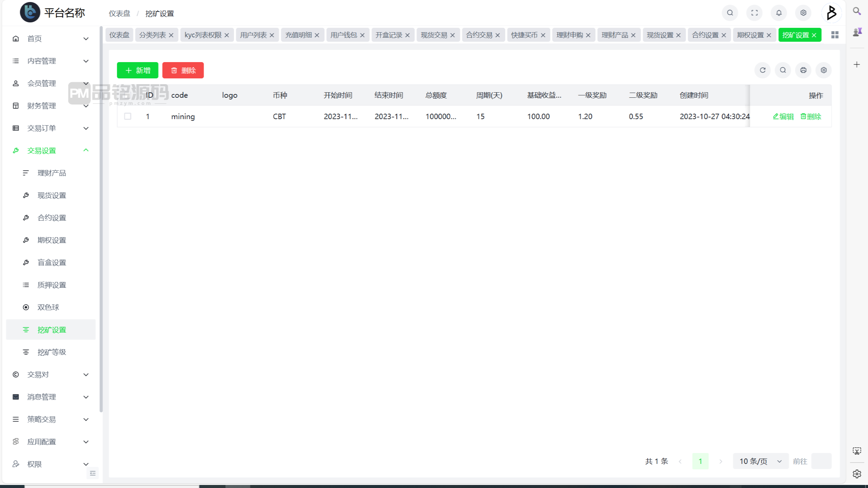
Task: Click the green 新增 button
Action: 137,70
